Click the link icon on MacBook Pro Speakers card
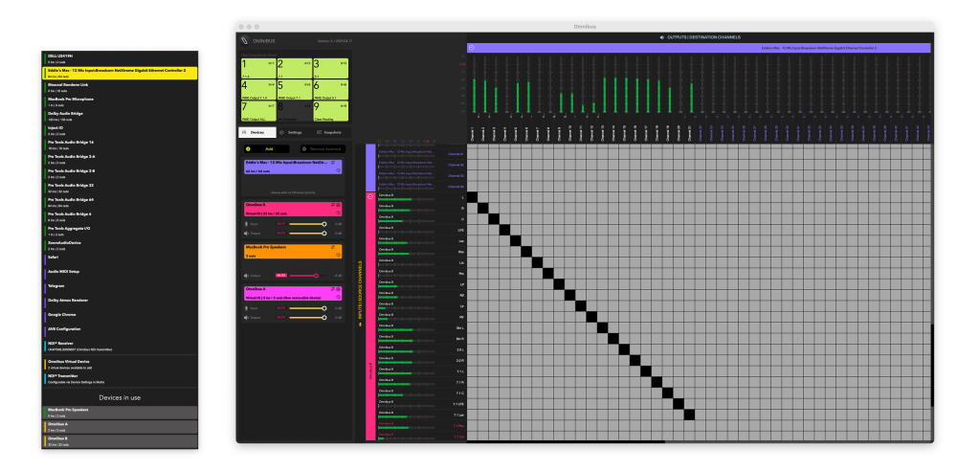Image resolution: width=980 pixels, height=471 pixels. coord(332,247)
